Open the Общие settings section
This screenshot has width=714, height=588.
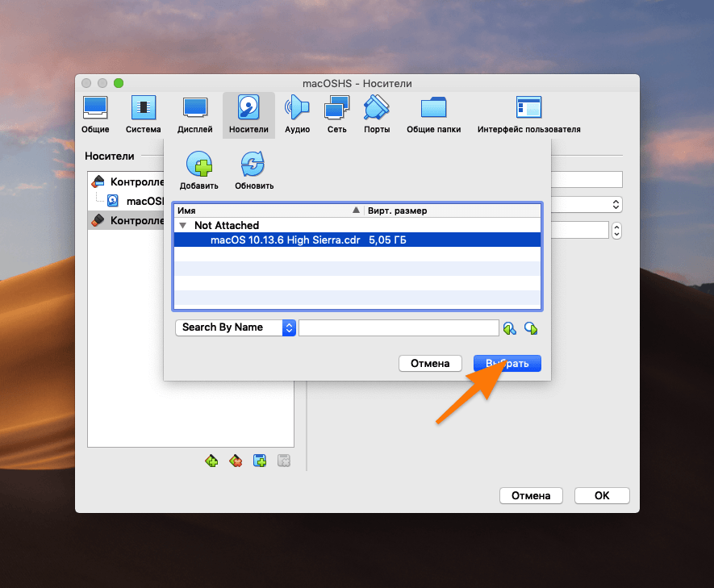click(95, 115)
